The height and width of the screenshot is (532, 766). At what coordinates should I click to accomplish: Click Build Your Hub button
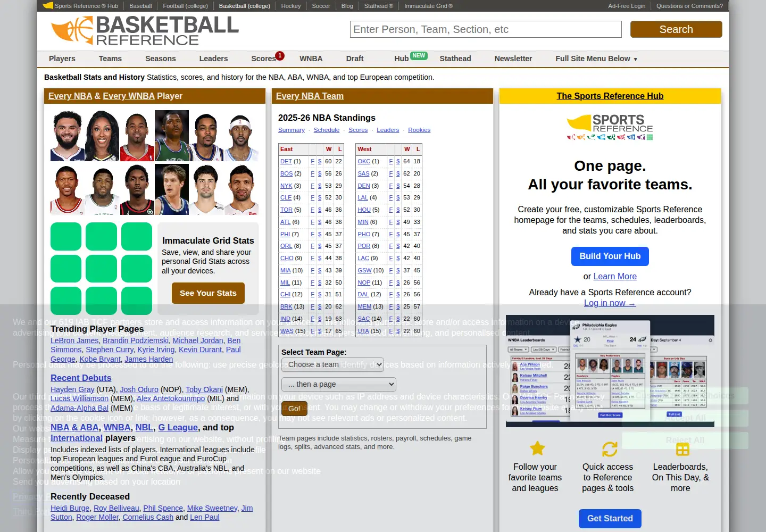(610, 256)
